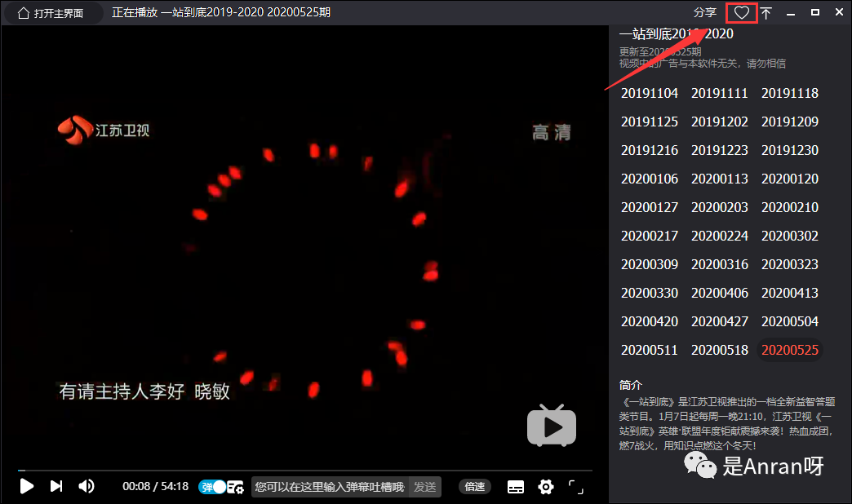Open episode 20200217 in the list
The image size is (852, 504).
(x=650, y=236)
